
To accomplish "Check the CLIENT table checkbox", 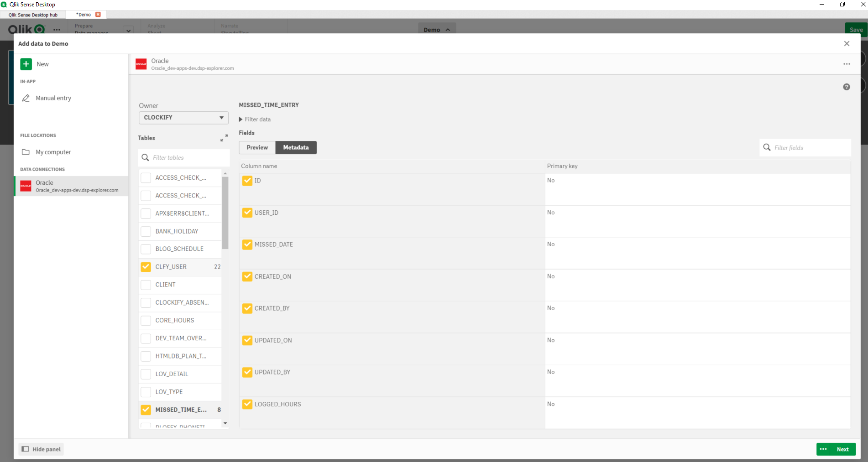I will pos(146,285).
